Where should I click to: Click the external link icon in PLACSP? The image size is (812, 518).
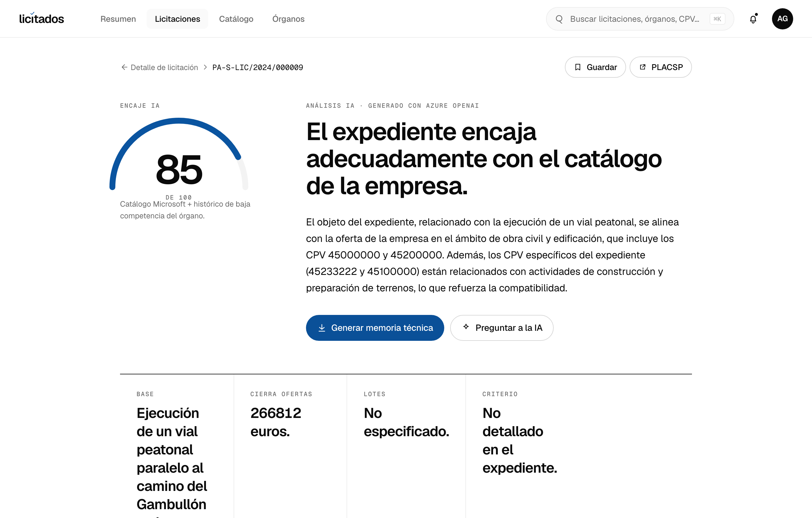point(643,67)
